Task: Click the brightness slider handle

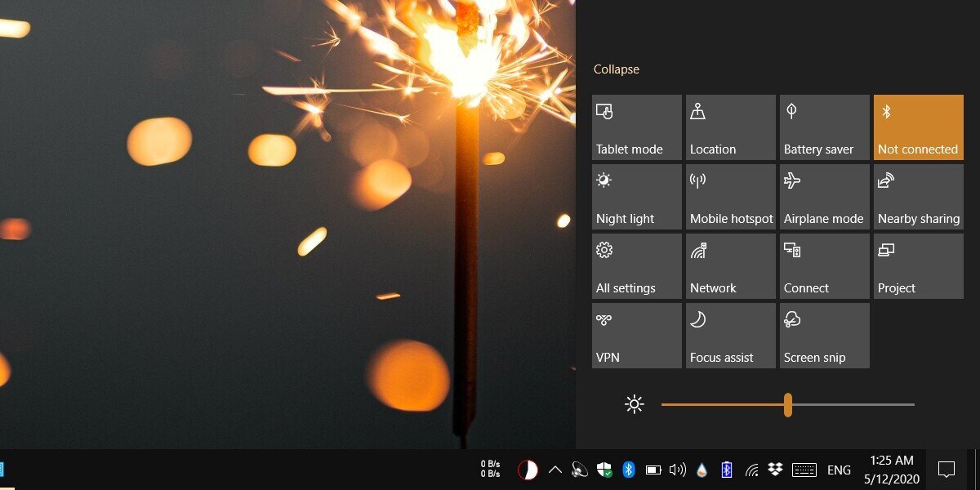Action: pos(788,404)
